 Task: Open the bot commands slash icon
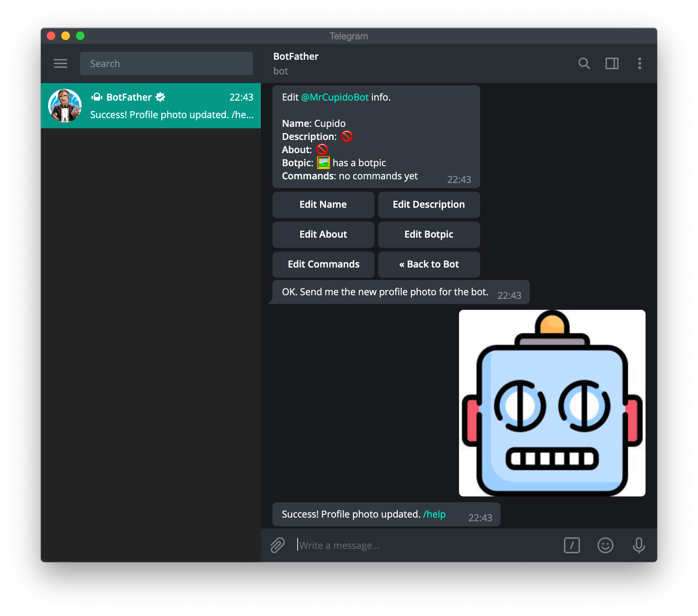point(572,545)
